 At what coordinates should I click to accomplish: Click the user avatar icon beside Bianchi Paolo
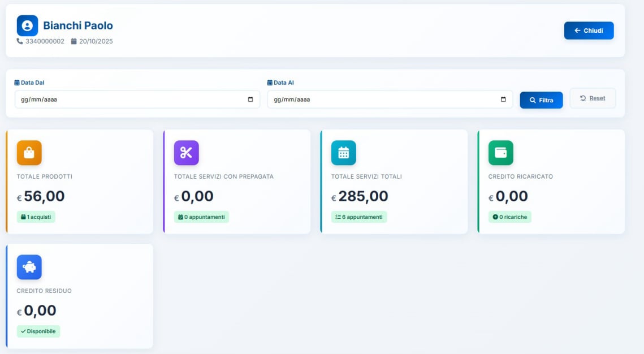27,25
